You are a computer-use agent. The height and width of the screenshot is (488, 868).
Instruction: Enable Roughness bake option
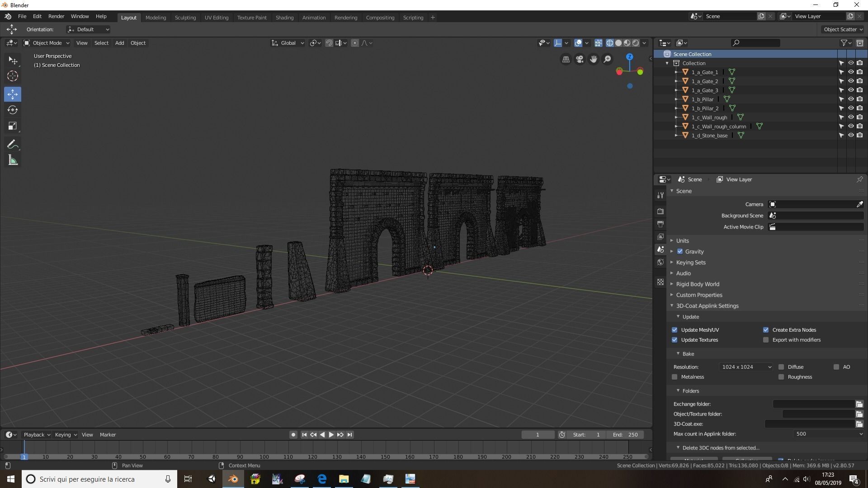point(781,377)
